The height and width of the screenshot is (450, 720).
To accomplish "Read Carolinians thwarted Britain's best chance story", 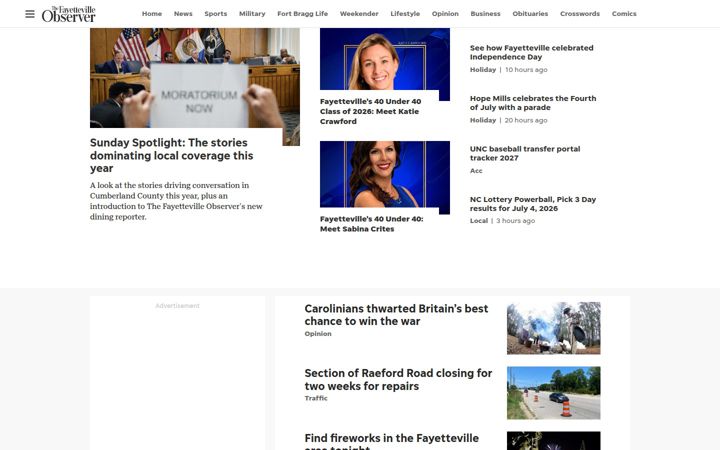I will coord(396,315).
